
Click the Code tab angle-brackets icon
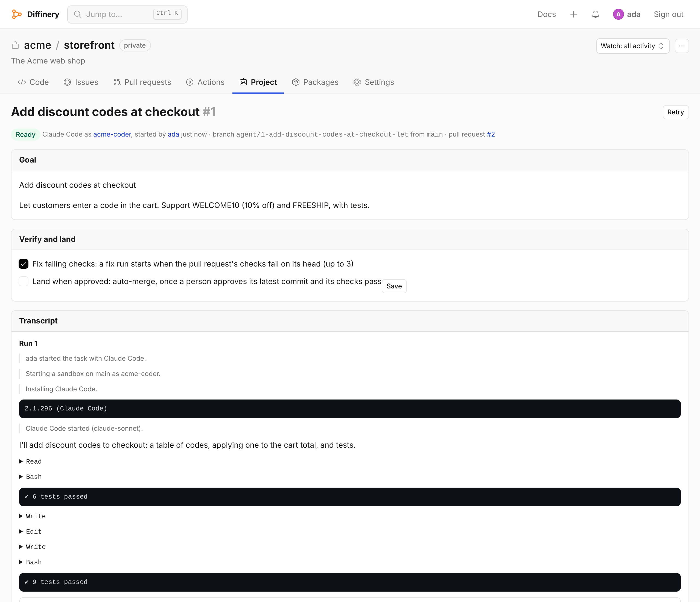pos(22,82)
